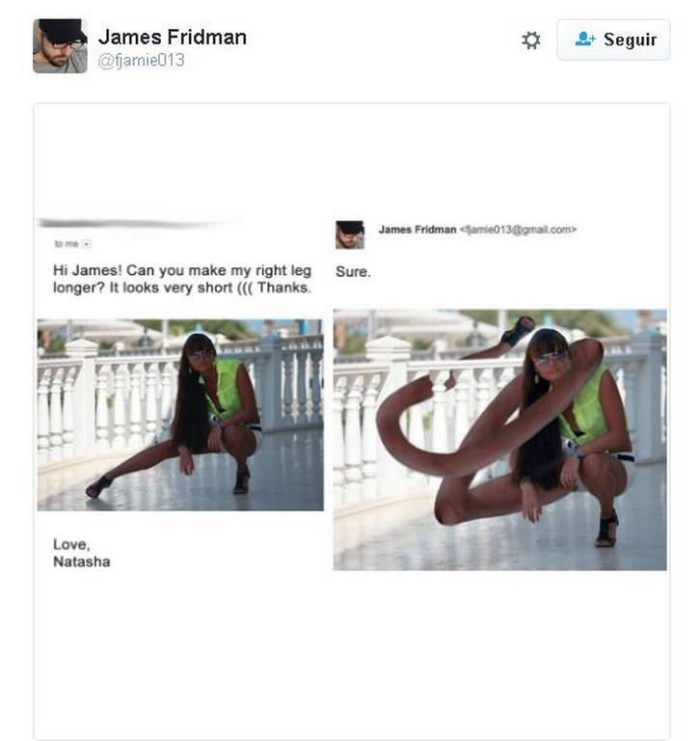Click the "to me" recipient label
Image resolution: width=700 pixels, height=741 pixels.
67,244
